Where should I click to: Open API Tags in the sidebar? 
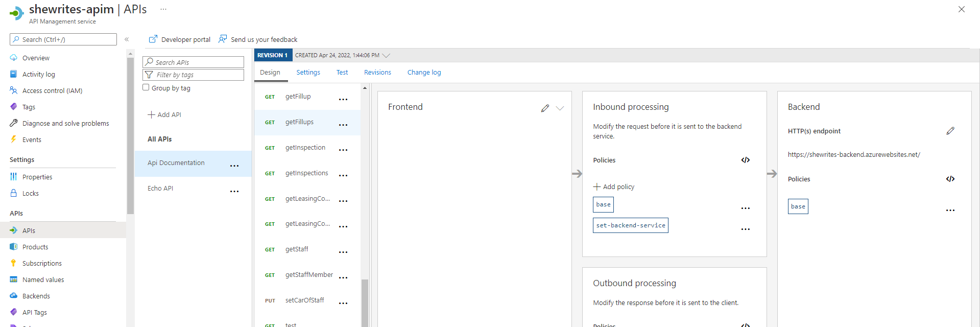34,312
